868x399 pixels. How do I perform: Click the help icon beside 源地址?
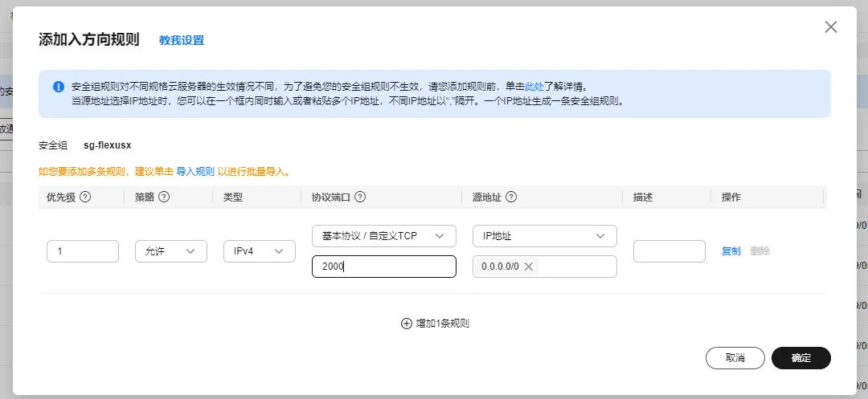click(510, 197)
